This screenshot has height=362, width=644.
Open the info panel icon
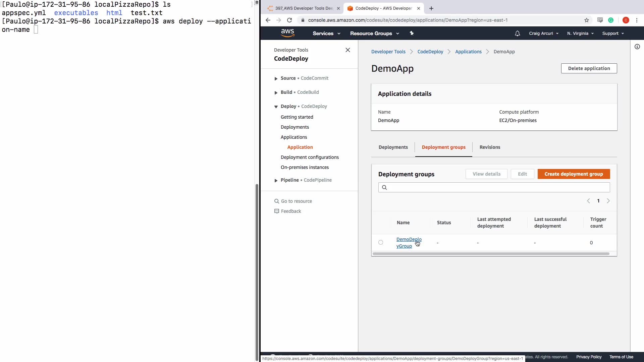[637, 47]
